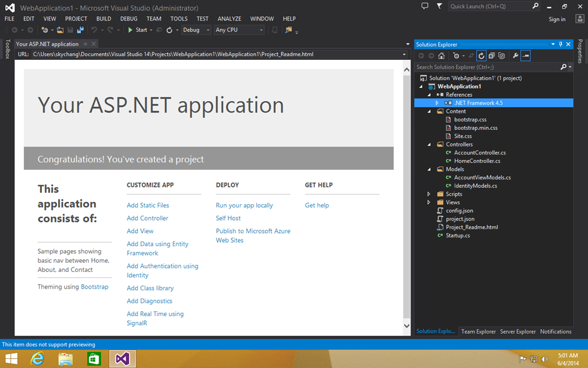Click the New Project toolbar icon
Screen dimensions: 588x368
click(x=45, y=30)
